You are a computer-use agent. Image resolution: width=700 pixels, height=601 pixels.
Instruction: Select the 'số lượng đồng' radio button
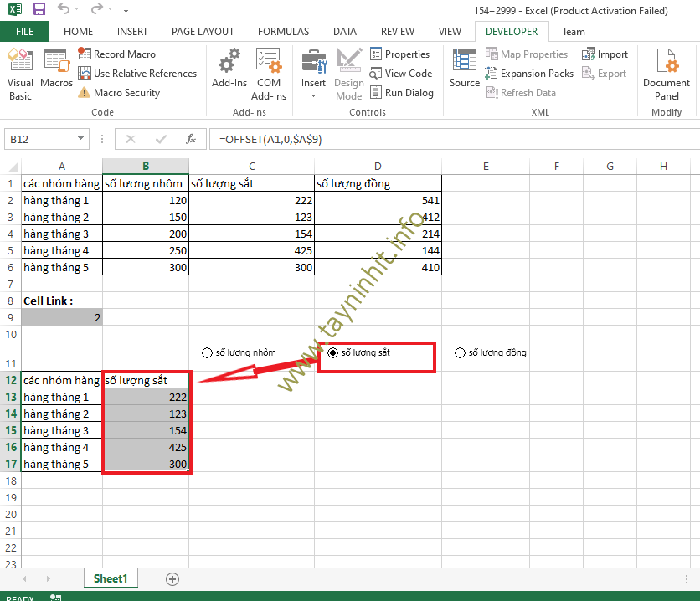pyautogui.click(x=460, y=353)
